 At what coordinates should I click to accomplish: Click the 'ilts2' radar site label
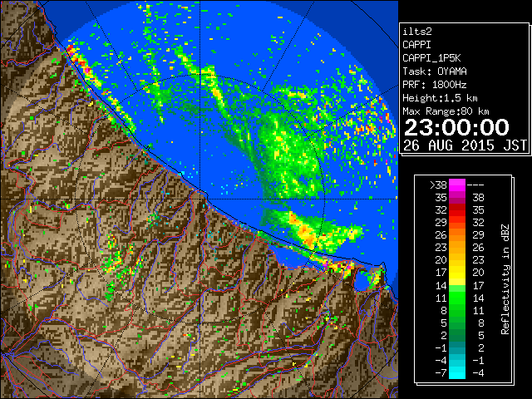417,32
